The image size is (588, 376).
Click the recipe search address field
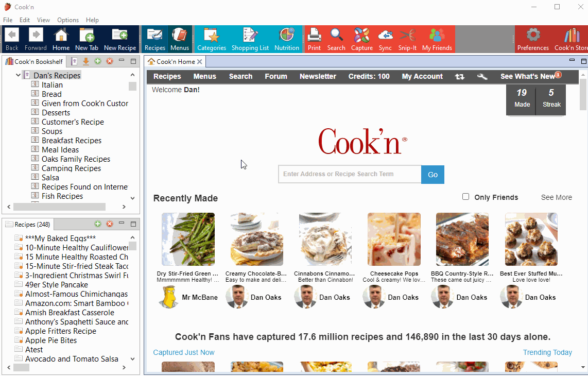click(350, 174)
